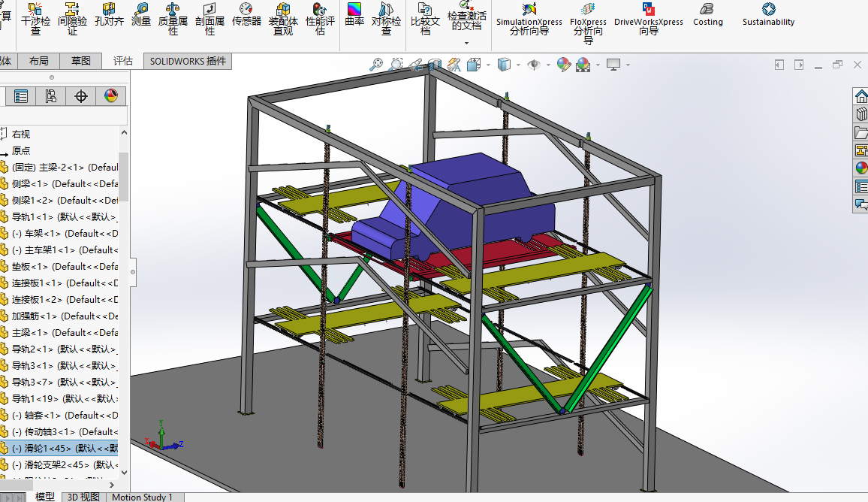Viewport: 868px width, 502px height.
Task: Click feature tree scroll down arrow
Action: click(x=124, y=472)
